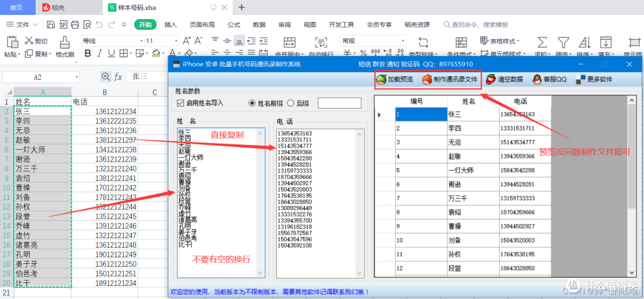Image resolution: width=644 pixels, height=299 pixels.
Task: Click preview row with 谢逊
Action: pos(463,185)
